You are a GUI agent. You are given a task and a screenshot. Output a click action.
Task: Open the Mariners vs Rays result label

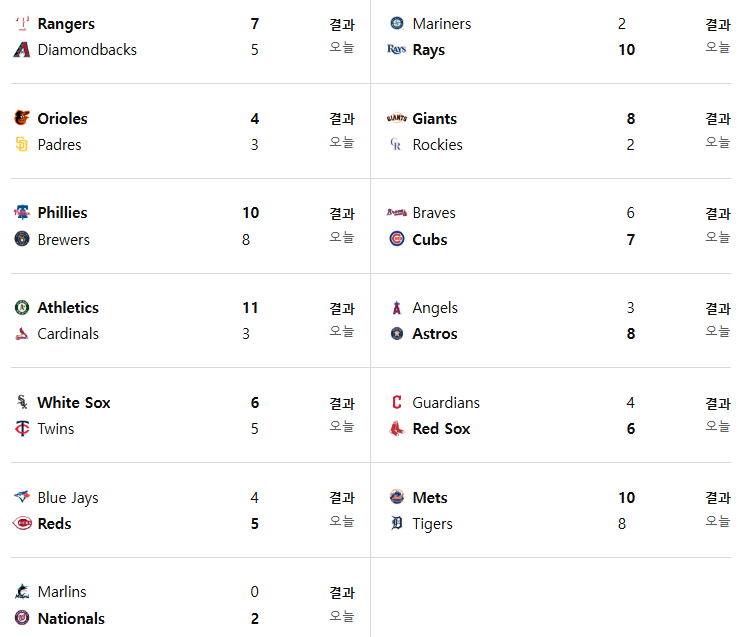(x=717, y=24)
